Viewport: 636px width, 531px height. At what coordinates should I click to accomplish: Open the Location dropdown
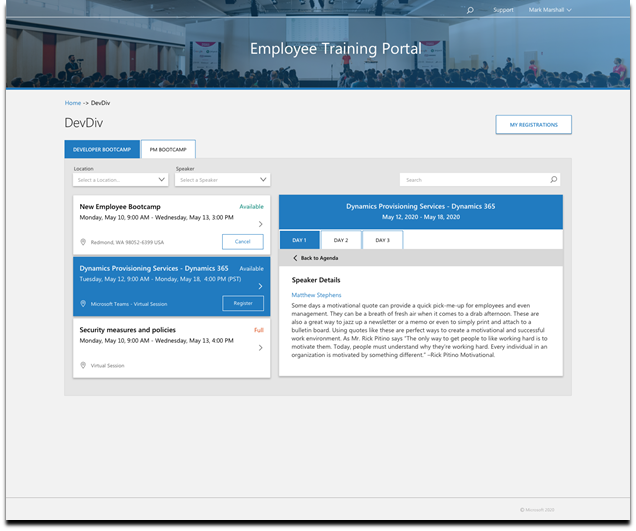pos(120,180)
